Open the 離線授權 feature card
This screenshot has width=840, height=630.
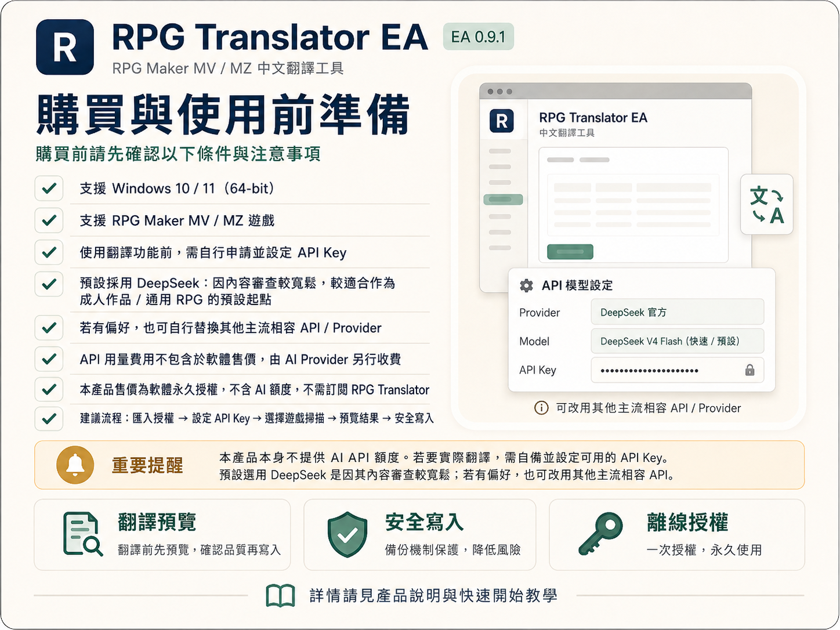pos(677,535)
